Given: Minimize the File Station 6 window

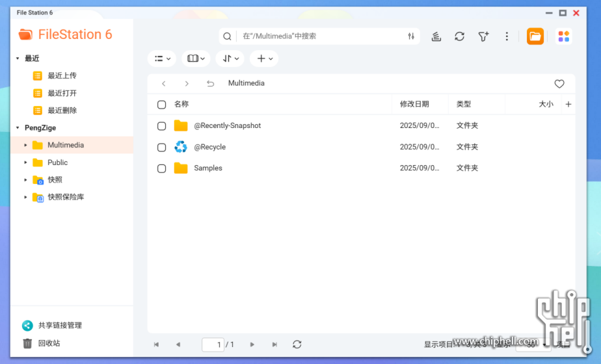Looking at the screenshot, I should click(549, 13).
